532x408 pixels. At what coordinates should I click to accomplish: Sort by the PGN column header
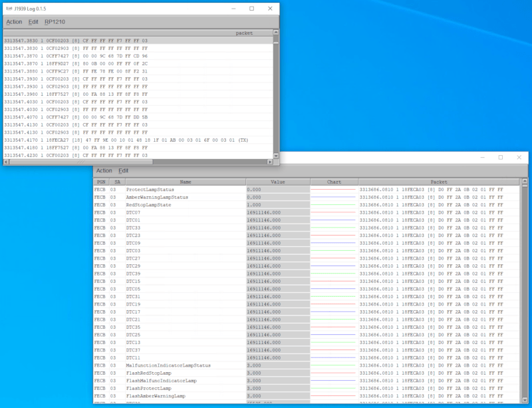(100, 181)
